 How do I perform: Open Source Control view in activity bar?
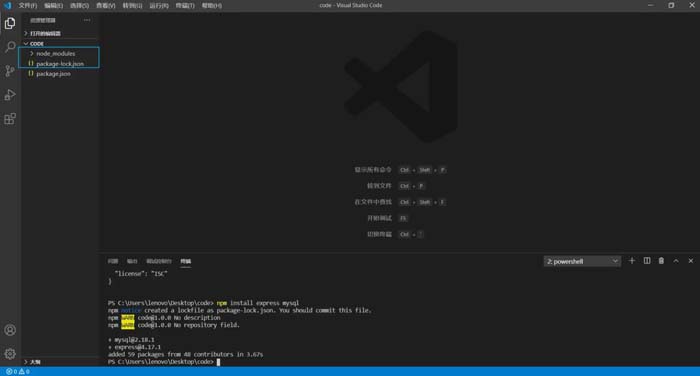tap(10, 71)
